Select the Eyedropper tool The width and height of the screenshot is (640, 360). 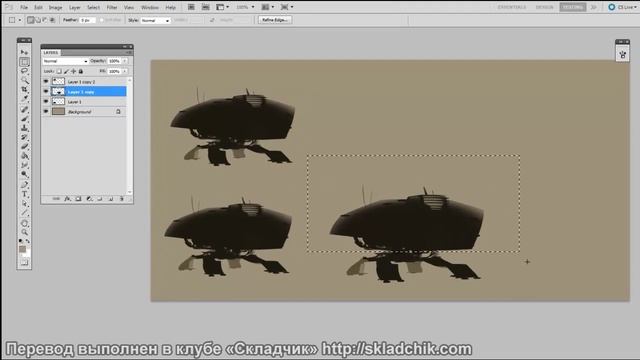tap(24, 99)
